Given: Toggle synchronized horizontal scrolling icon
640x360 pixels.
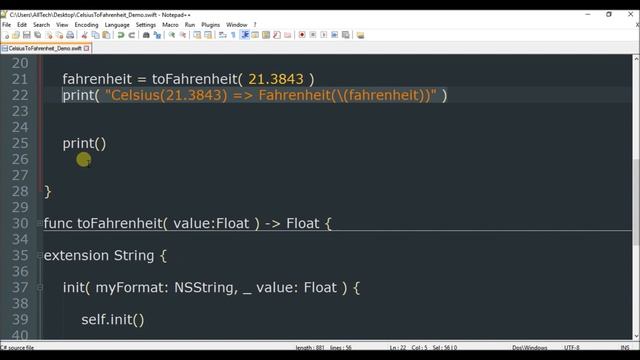Looking at the screenshot, I should coord(208,35).
